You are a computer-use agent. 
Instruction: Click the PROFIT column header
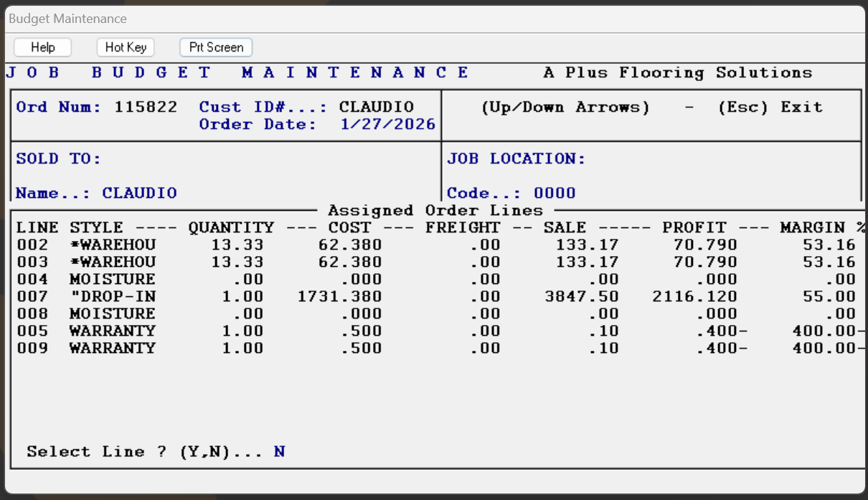[x=694, y=227]
